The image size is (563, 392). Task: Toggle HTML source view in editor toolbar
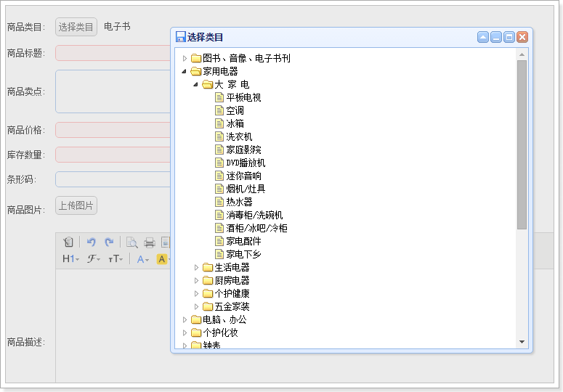[x=68, y=242]
